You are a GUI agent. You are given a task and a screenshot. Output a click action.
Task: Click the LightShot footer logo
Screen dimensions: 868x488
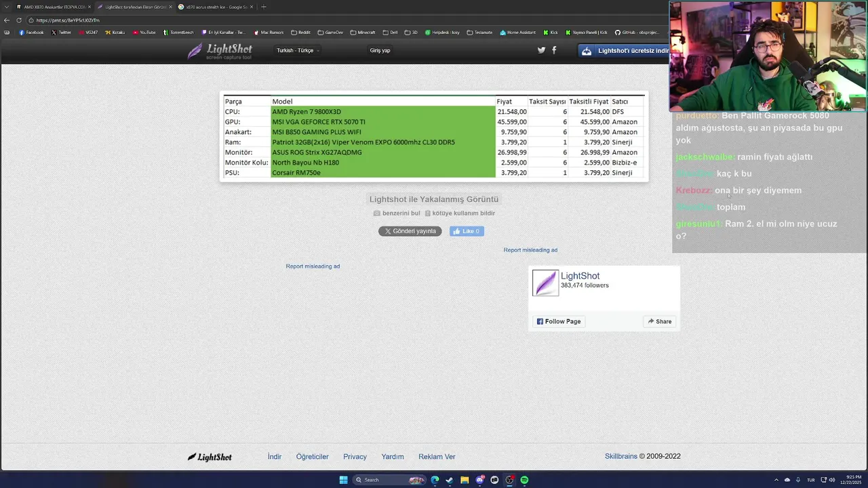(210, 457)
